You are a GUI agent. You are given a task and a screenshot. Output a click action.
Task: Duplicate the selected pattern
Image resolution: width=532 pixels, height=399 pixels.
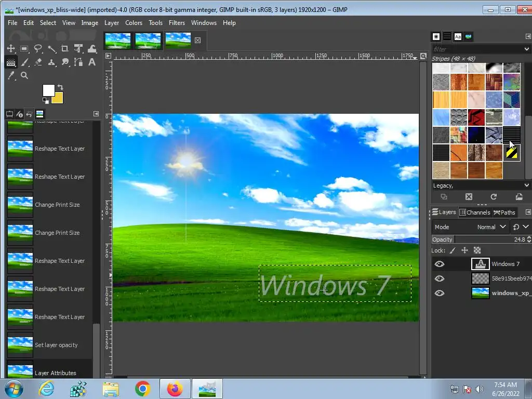coord(444,197)
